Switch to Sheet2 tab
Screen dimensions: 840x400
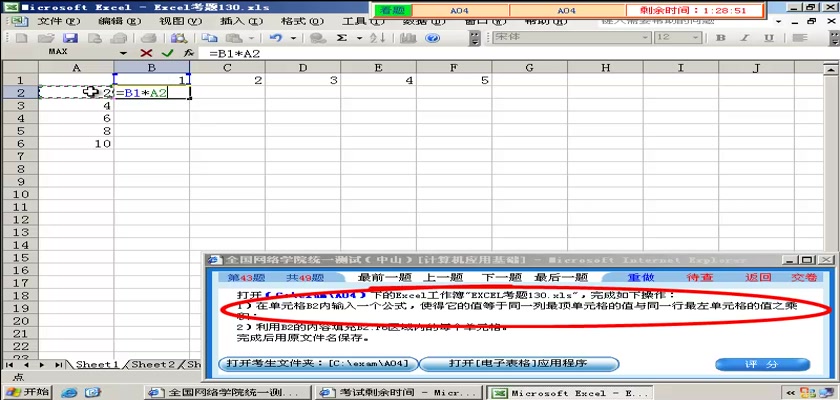pos(153,364)
